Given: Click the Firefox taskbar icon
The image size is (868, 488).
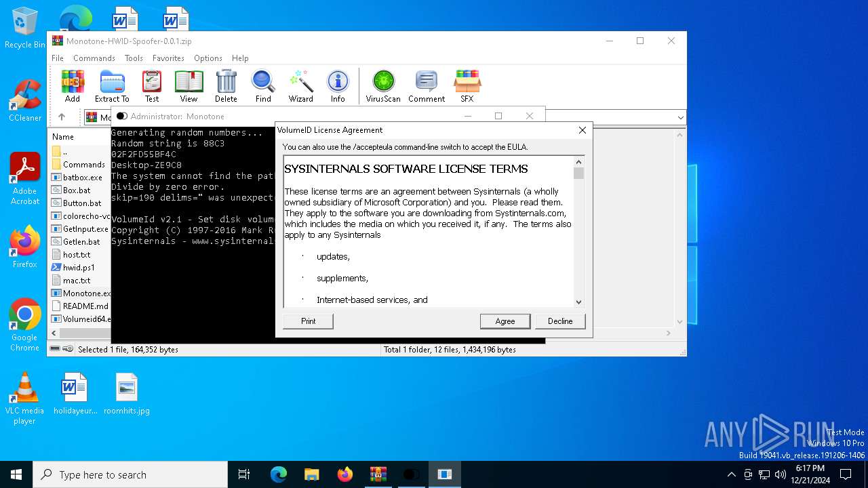Looking at the screenshot, I should [344, 474].
